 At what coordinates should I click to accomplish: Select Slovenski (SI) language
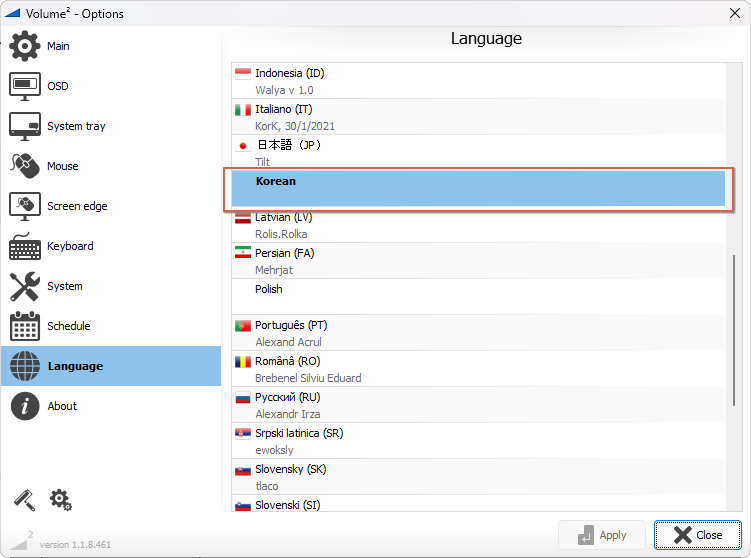tap(478, 504)
